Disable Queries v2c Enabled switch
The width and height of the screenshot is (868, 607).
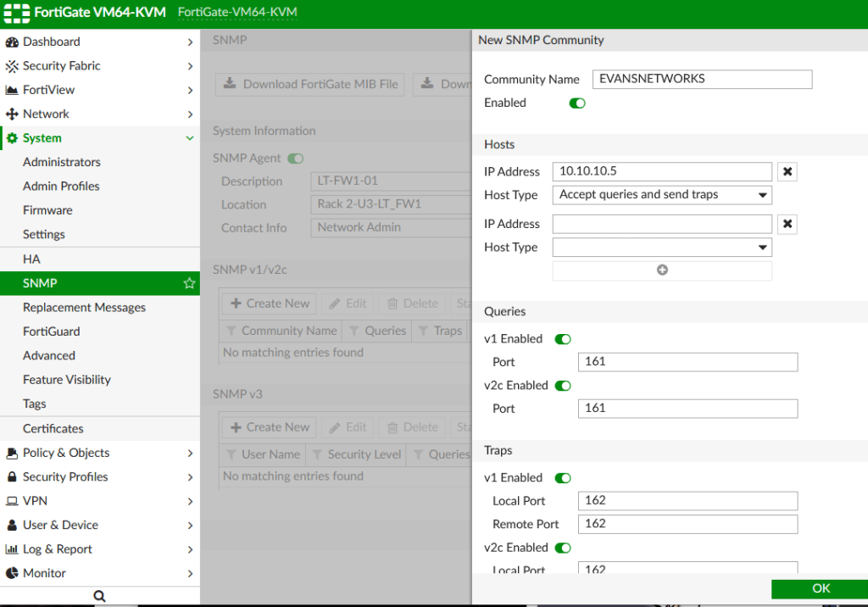(x=563, y=386)
